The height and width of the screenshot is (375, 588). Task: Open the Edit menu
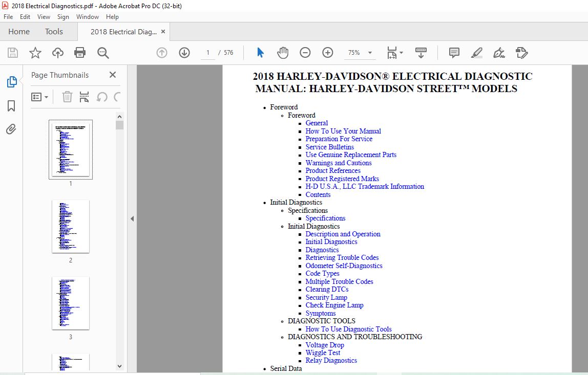pyautogui.click(x=25, y=17)
